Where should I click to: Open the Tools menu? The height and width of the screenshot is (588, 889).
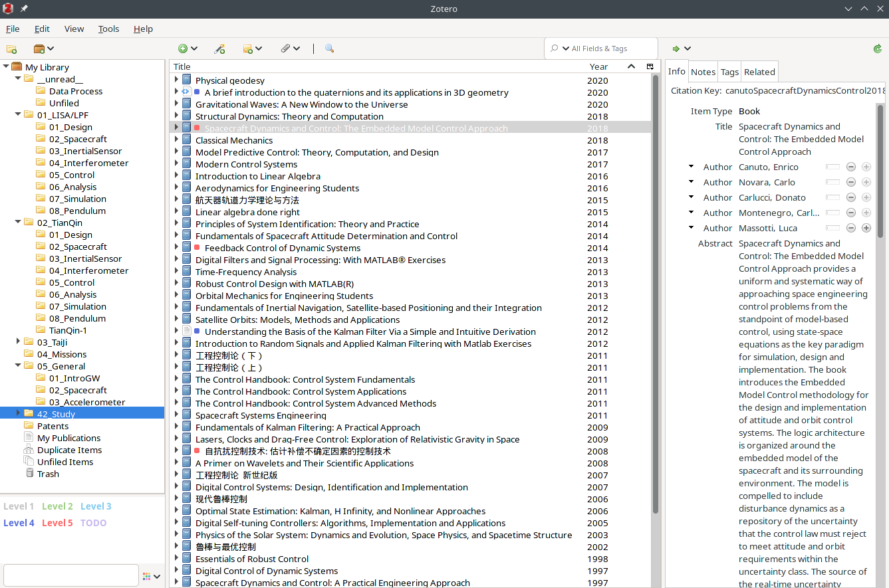click(x=108, y=29)
